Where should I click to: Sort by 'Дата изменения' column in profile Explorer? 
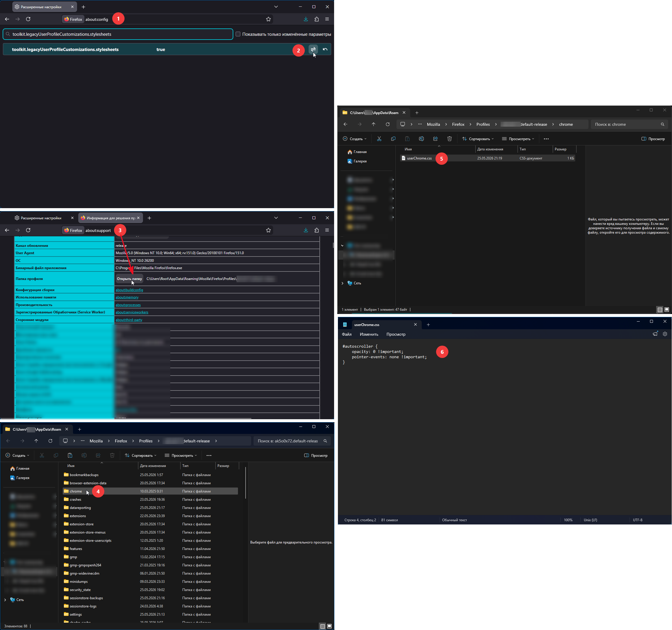pyautogui.click(x=159, y=466)
